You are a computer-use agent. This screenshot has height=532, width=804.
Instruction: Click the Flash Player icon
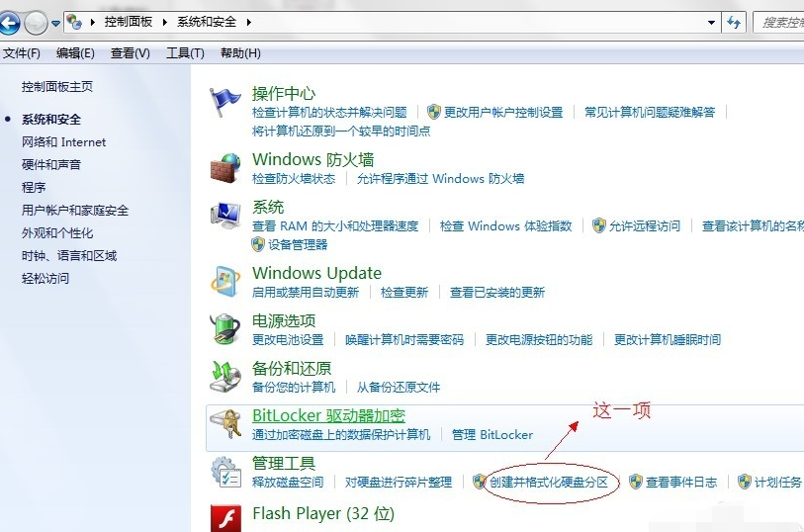click(x=226, y=518)
